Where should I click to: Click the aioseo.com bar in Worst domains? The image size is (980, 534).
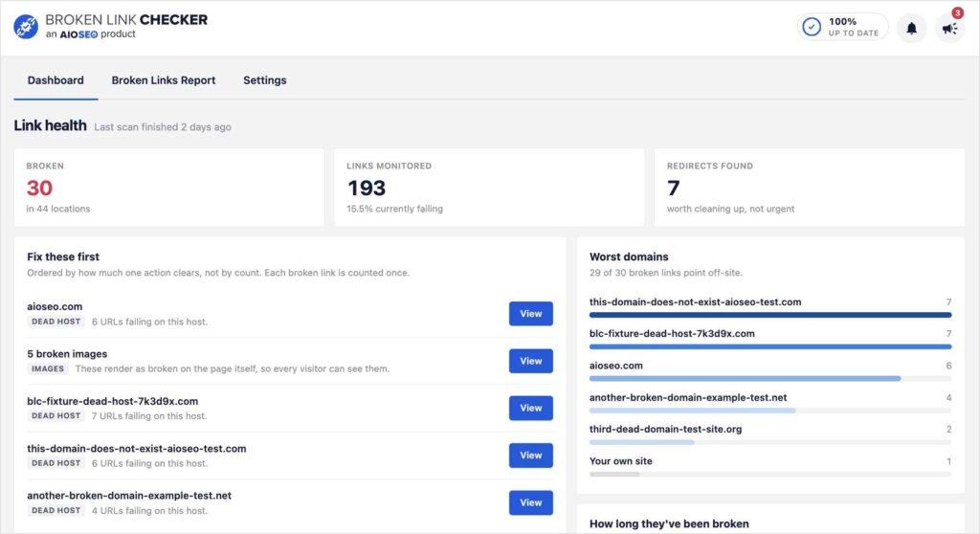point(770,379)
